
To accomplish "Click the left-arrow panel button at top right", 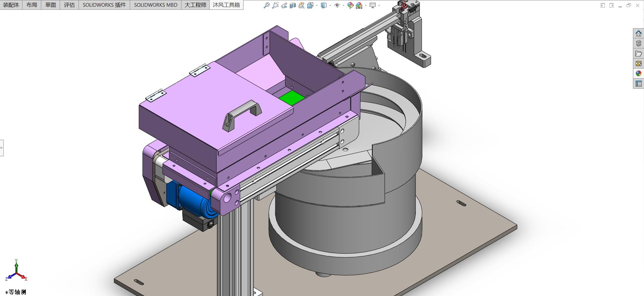I will pos(603,5).
